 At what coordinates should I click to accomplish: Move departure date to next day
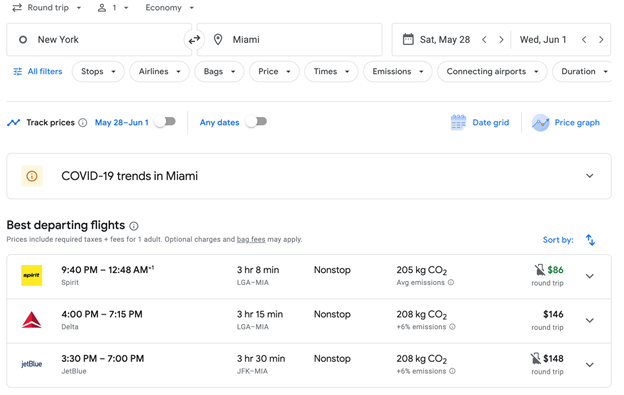pyautogui.click(x=501, y=40)
